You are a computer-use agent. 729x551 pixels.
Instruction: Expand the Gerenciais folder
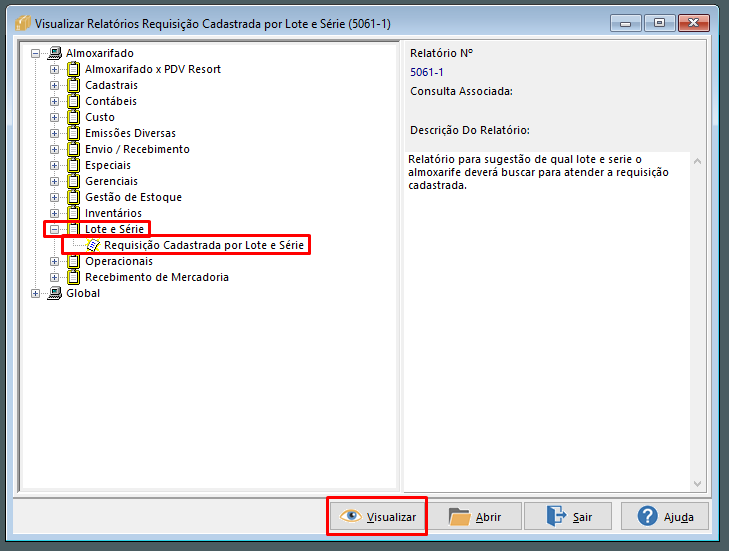pyautogui.click(x=54, y=181)
